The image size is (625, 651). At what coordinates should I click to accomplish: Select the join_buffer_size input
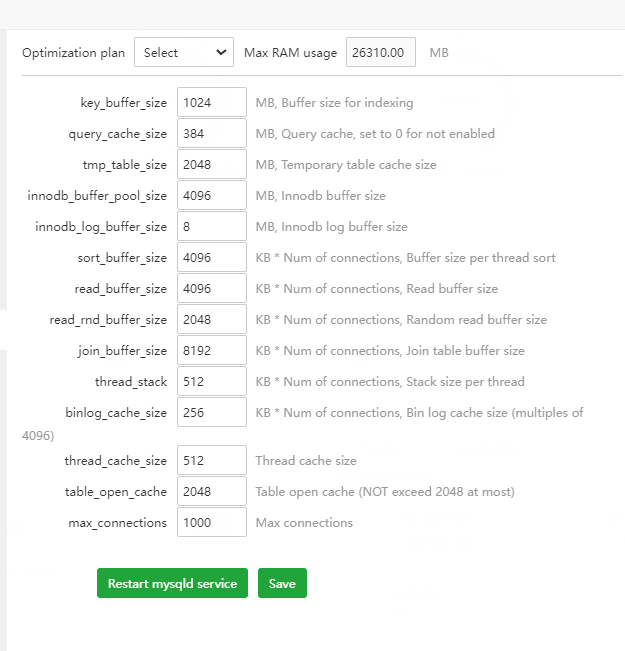click(x=212, y=350)
